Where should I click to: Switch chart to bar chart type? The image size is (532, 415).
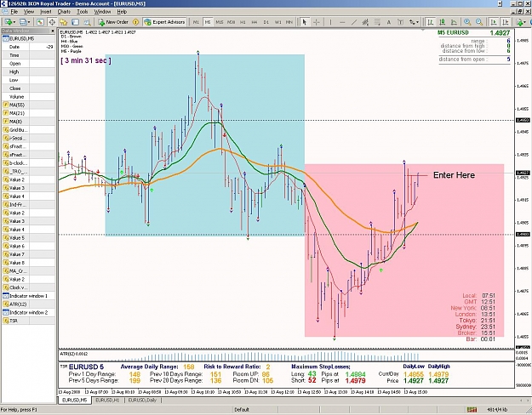[431, 22]
